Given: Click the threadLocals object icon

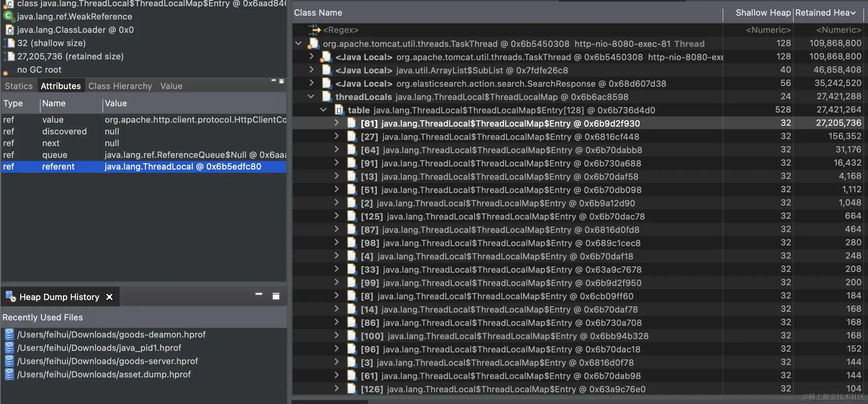Looking at the screenshot, I should point(326,97).
